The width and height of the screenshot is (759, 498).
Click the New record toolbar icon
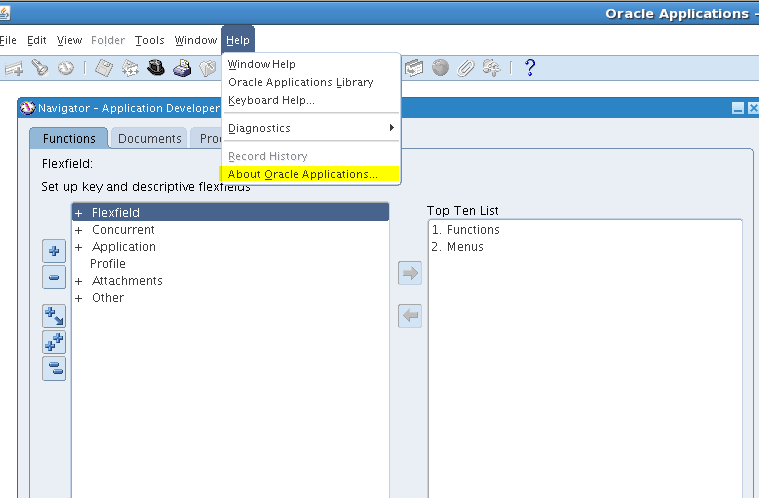click(x=14, y=68)
